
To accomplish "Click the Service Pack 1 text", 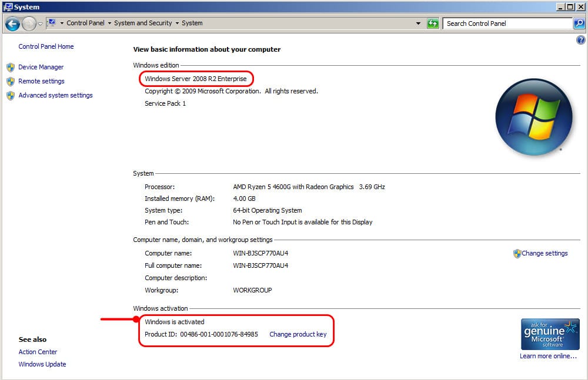I will [165, 103].
